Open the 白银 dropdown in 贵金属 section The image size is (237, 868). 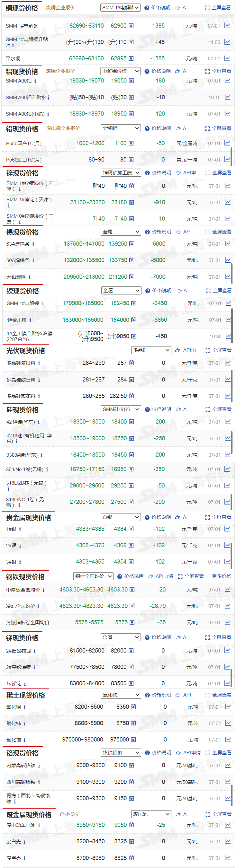pos(121,517)
